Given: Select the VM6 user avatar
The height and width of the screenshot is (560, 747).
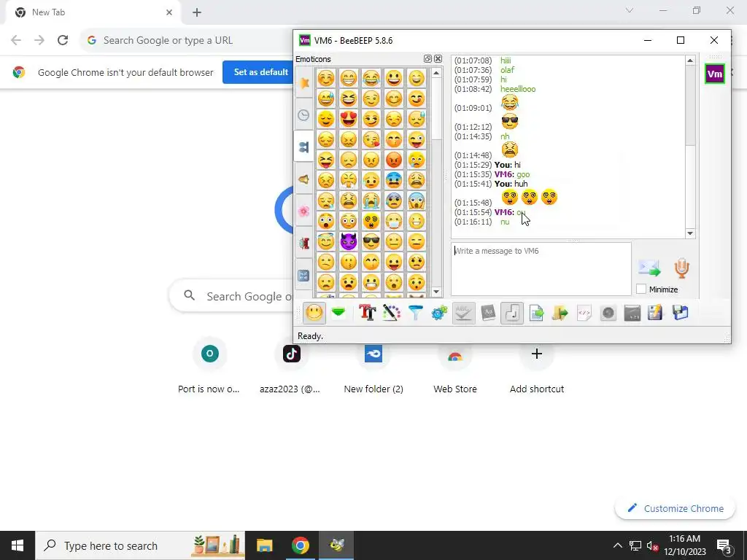Looking at the screenshot, I should click(x=715, y=74).
